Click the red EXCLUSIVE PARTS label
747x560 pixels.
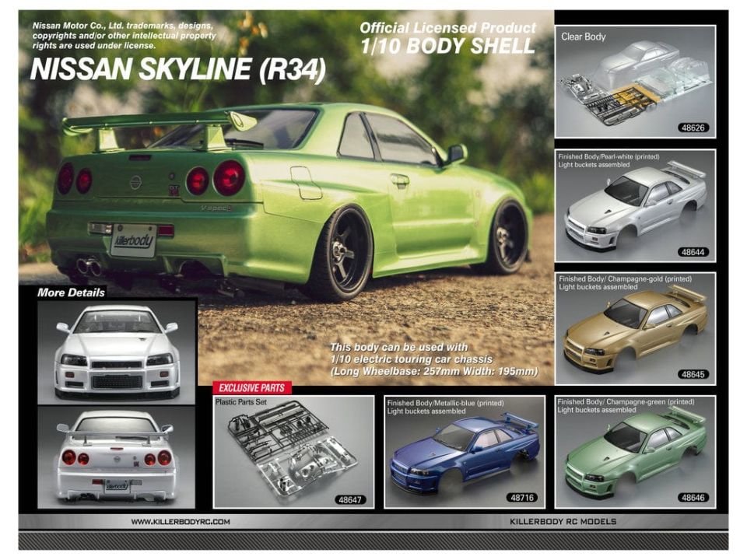tap(251, 387)
